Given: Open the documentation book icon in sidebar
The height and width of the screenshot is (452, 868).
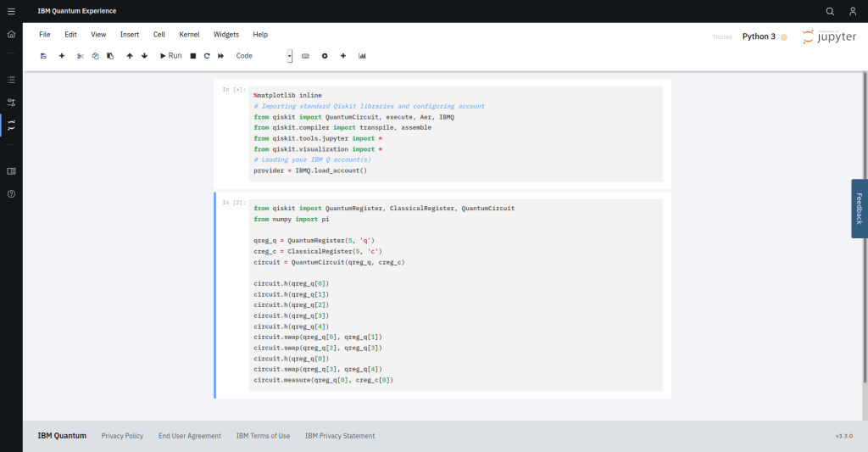Looking at the screenshot, I should coord(11,171).
